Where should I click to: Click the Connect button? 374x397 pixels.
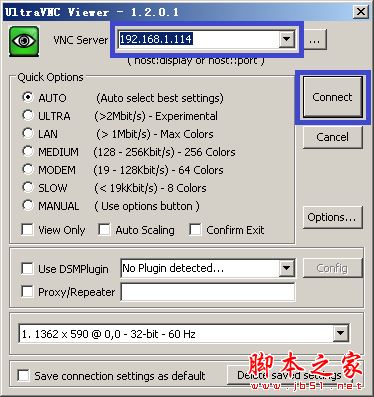click(x=332, y=97)
